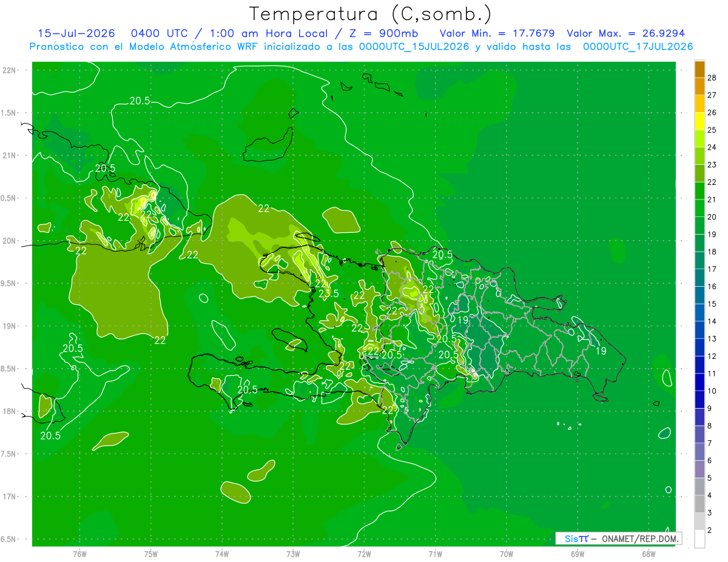Click the "70W" longitude axis label
Image resolution: width=728 pixels, height=562 pixels.
507,554
